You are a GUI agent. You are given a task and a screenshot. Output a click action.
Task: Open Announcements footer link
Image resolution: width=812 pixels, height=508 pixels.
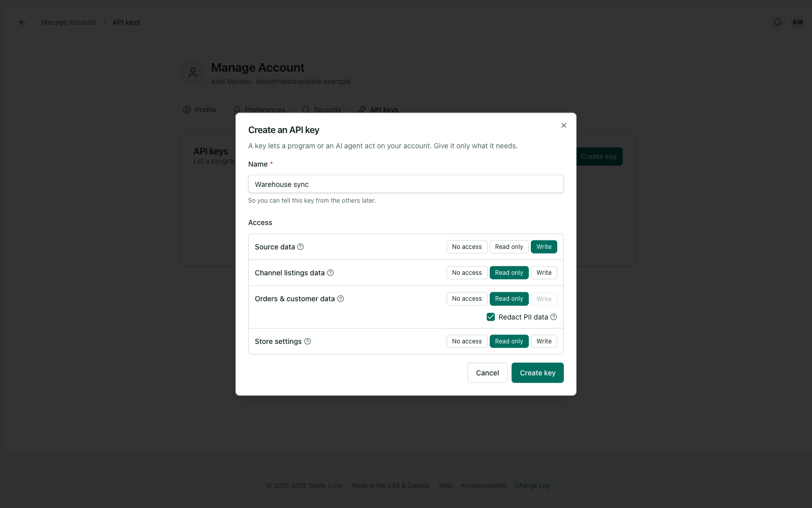(x=484, y=486)
